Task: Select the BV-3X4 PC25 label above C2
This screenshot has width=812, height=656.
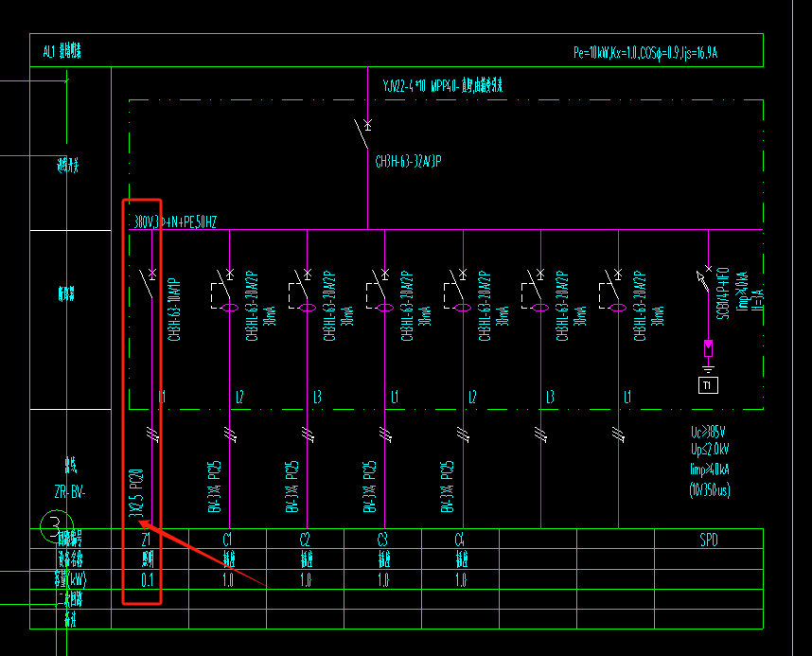Action: pyautogui.click(x=292, y=487)
